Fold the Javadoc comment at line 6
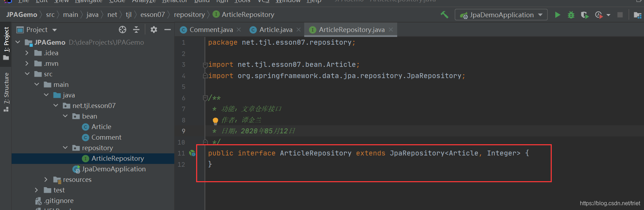The width and height of the screenshot is (644, 210). (205, 98)
